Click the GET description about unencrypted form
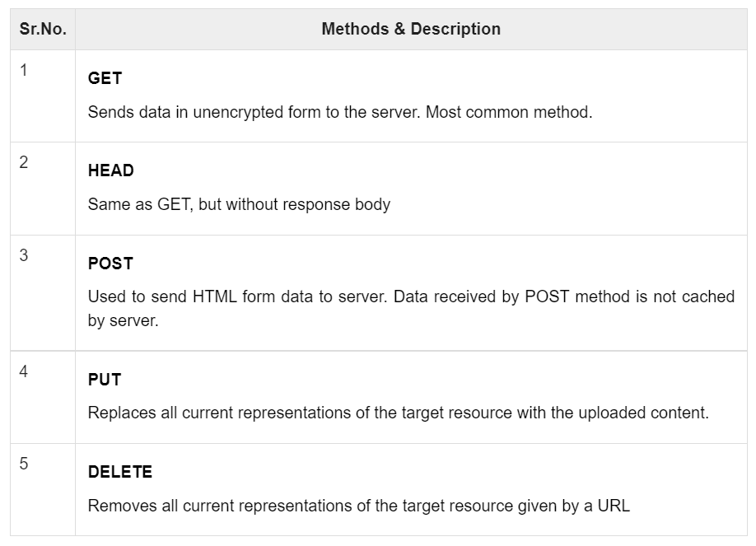The height and width of the screenshot is (546, 756). pos(339,112)
